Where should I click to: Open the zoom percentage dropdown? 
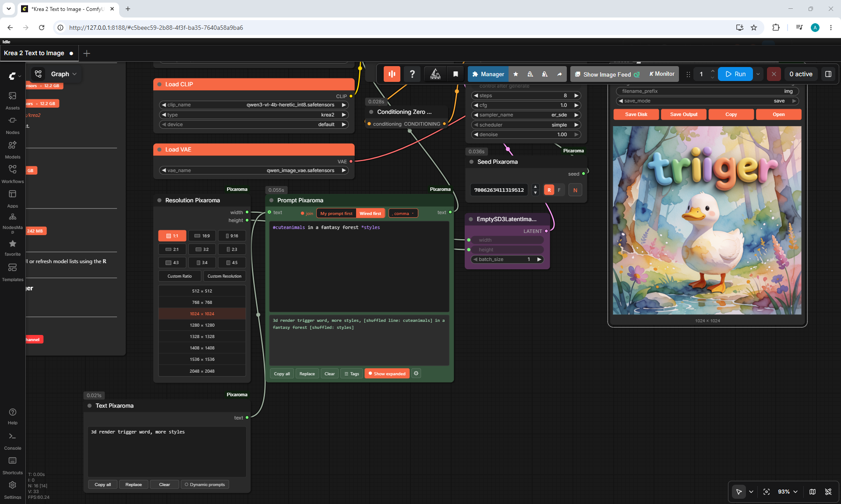pyautogui.click(x=788, y=492)
